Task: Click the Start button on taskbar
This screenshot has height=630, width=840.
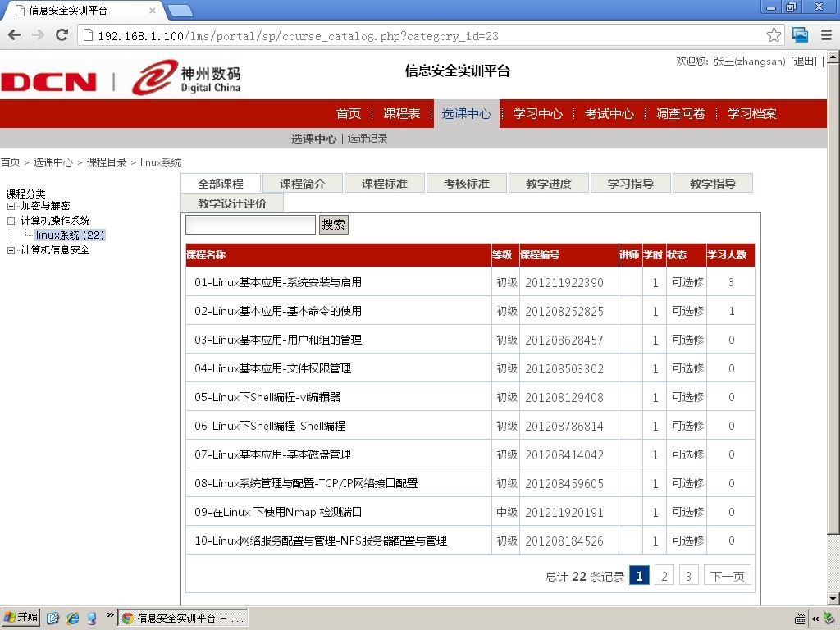Action: (21, 618)
